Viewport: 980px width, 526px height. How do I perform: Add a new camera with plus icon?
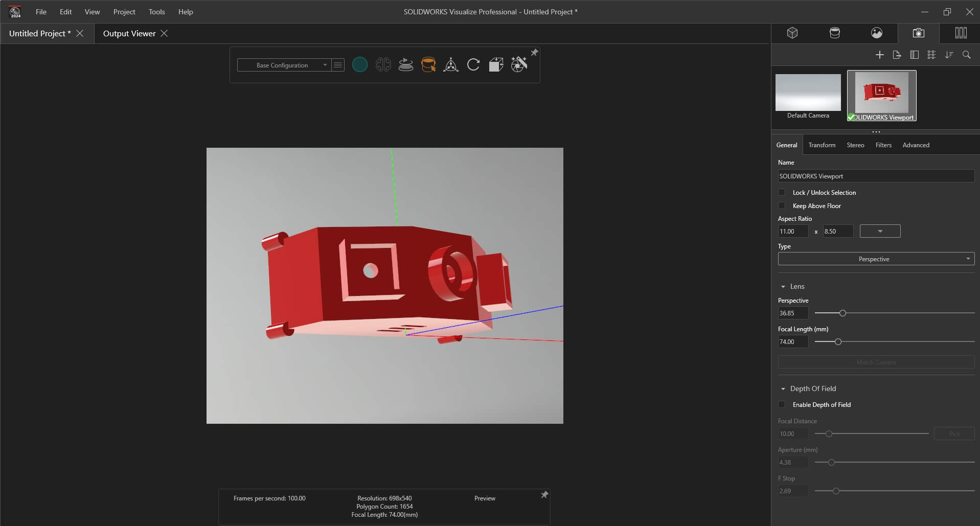(879, 55)
